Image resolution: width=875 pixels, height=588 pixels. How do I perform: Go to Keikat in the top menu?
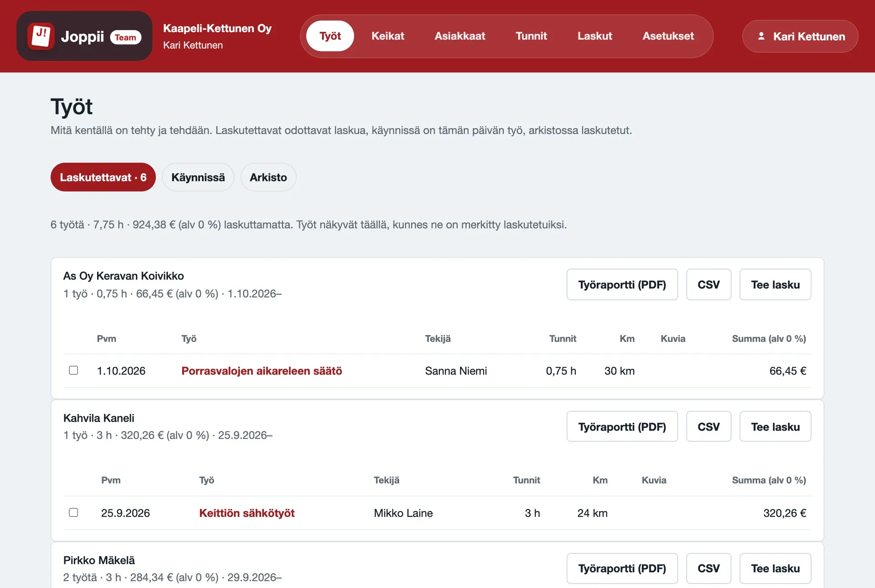(x=388, y=36)
